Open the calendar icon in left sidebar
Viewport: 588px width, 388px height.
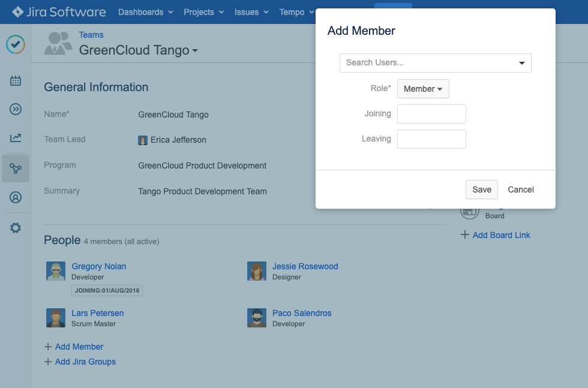(x=16, y=81)
